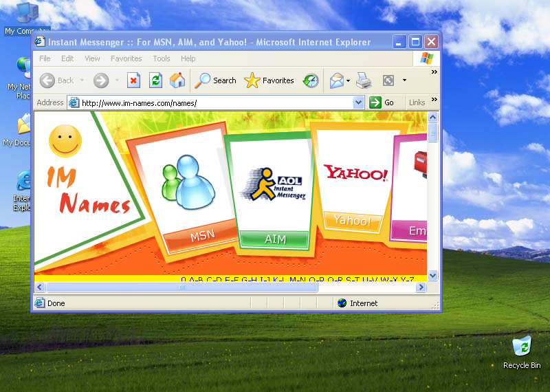This screenshot has width=550, height=392.
Task: Open the Help menu
Action: pyautogui.click(x=188, y=58)
